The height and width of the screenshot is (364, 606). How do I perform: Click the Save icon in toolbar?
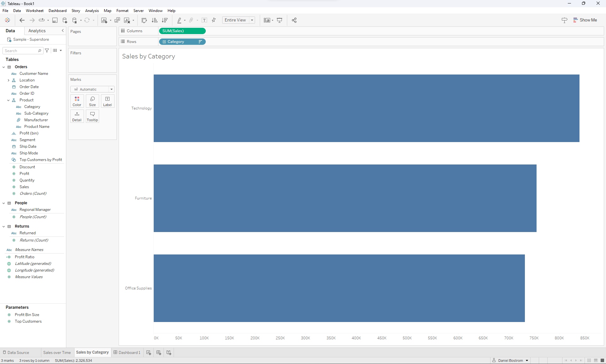(x=55, y=20)
